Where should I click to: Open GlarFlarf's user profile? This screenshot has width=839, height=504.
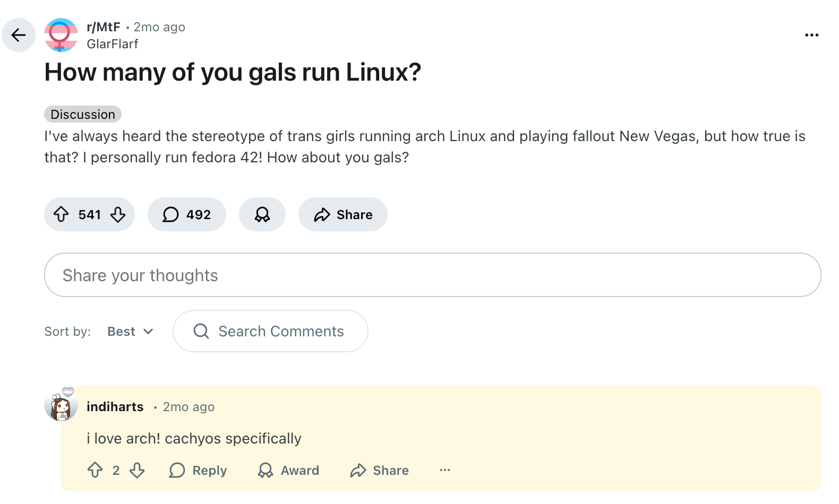click(x=113, y=44)
